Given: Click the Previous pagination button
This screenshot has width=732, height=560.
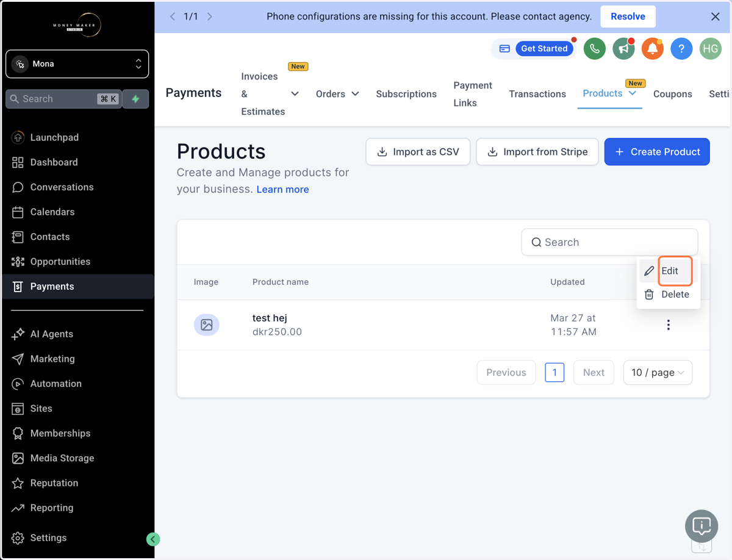Looking at the screenshot, I should tap(506, 372).
